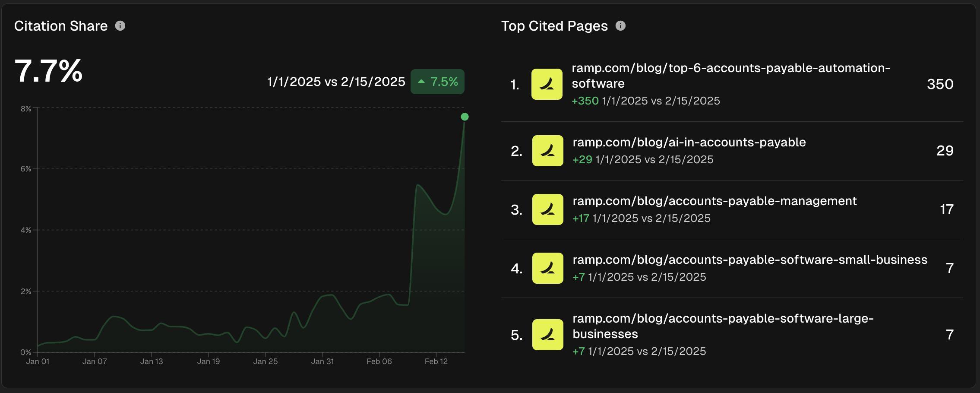Open ramp.com/blog/ai-in-accounts-payable link
The image size is (980, 393).
689,142
